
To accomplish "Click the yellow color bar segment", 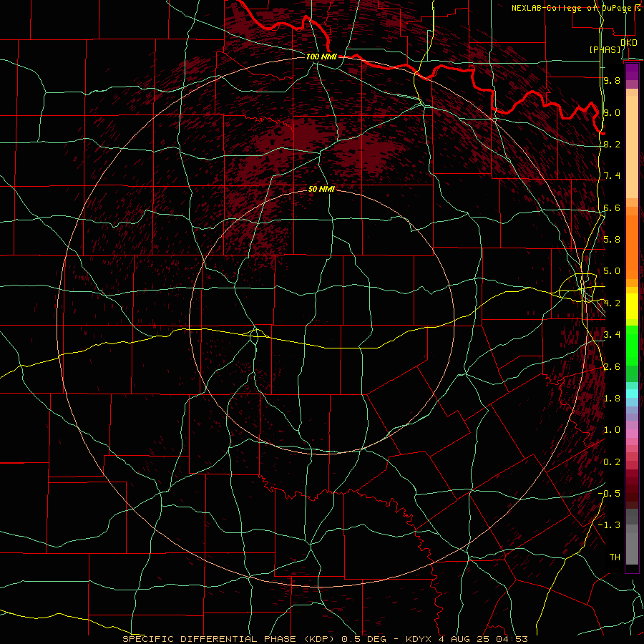I will [632, 306].
